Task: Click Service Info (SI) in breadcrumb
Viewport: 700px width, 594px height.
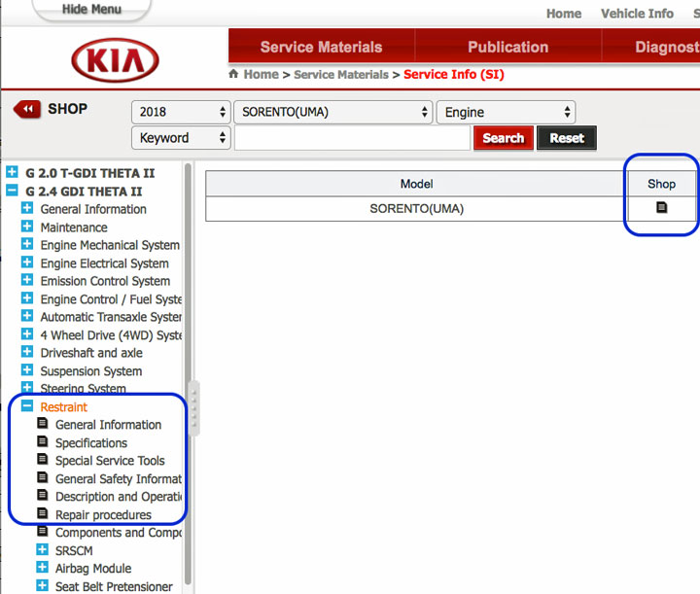Action: 454,74
